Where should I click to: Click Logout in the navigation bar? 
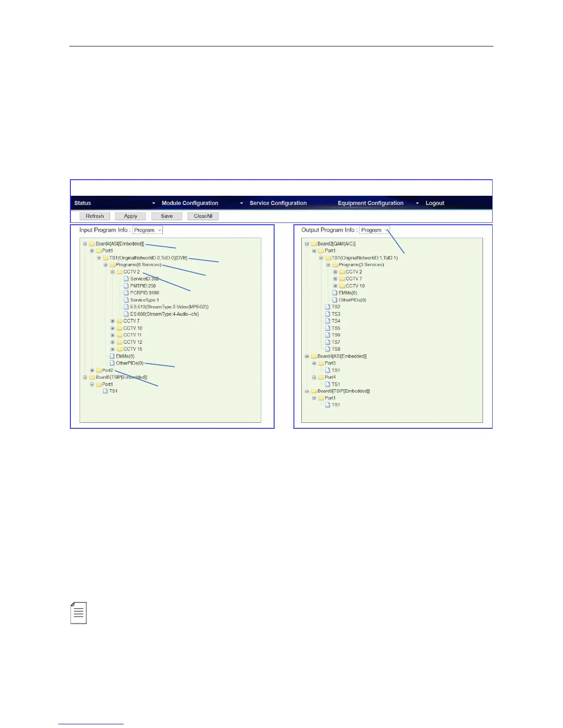pos(435,203)
